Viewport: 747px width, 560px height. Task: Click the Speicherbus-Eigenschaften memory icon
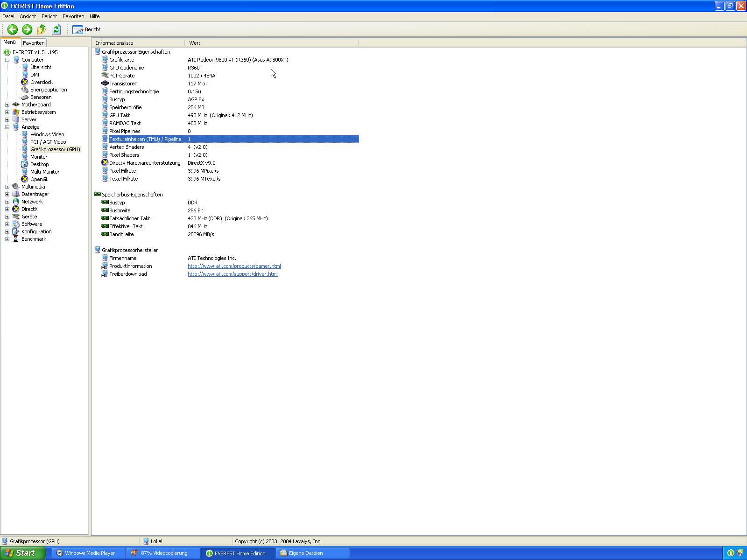98,195
